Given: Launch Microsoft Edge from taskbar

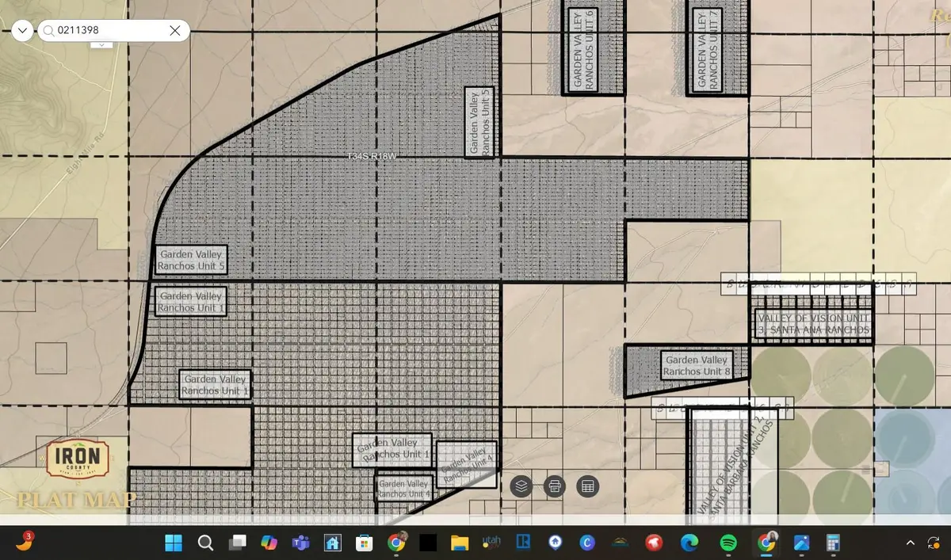Looking at the screenshot, I should [x=689, y=543].
